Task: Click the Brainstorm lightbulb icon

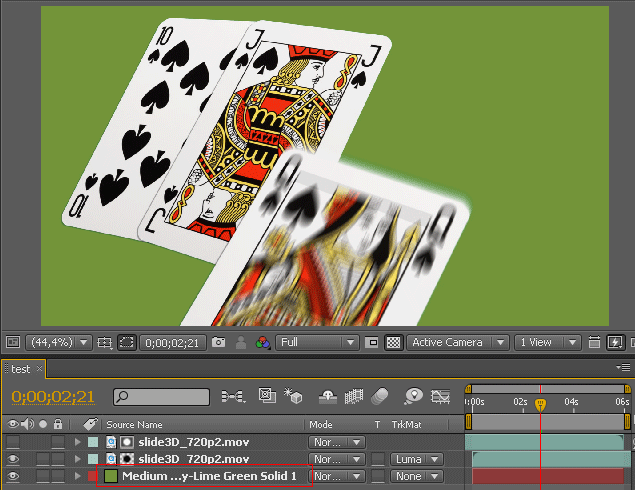Action: point(413,396)
